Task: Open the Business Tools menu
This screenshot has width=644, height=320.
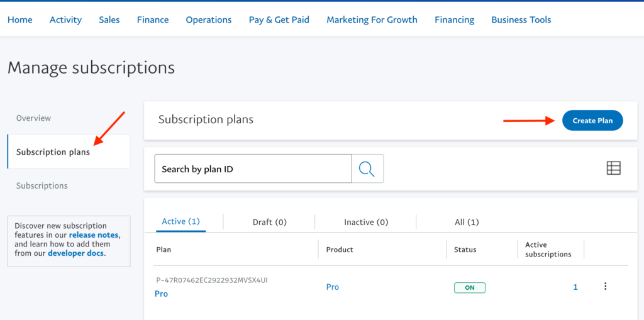Action: 521,19
